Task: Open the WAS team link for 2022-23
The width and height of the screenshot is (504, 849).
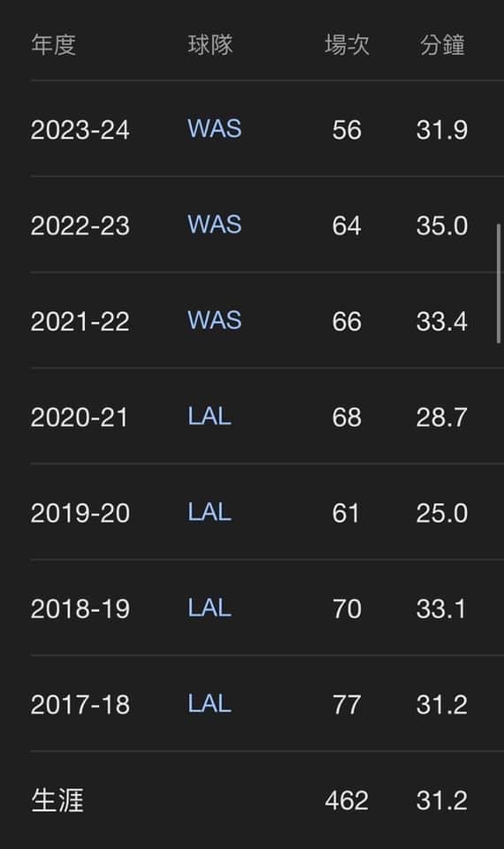Action: [x=214, y=225]
